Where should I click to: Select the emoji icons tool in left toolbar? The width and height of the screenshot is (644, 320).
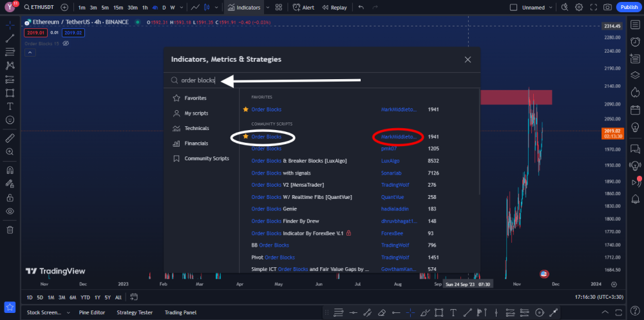[10, 120]
